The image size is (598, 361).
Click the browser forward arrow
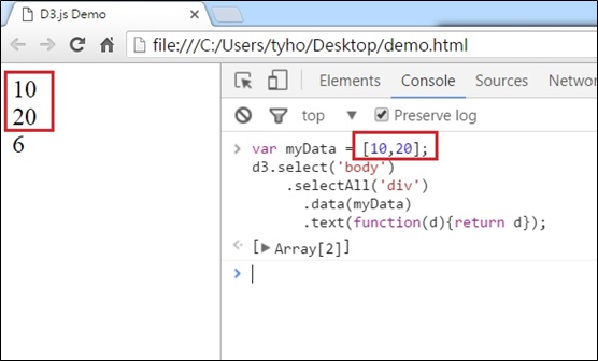48,45
